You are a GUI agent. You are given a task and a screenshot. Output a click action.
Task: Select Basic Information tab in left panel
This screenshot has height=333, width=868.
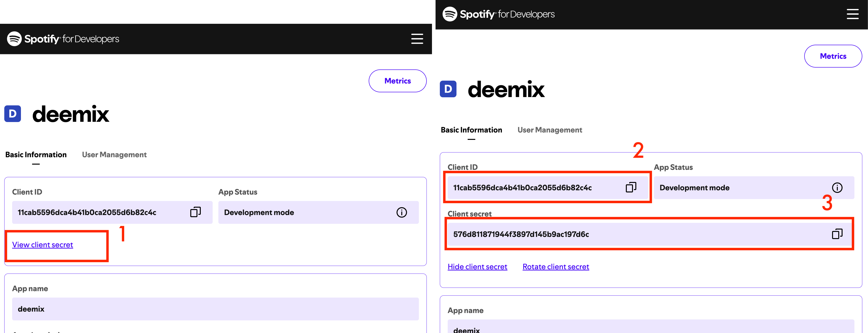click(36, 155)
